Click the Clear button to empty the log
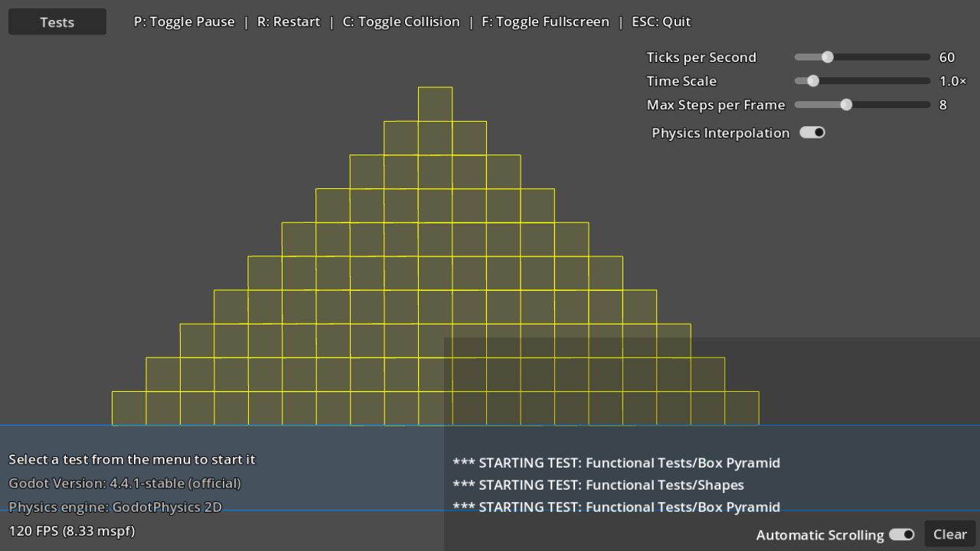The image size is (980, 551). click(949, 533)
